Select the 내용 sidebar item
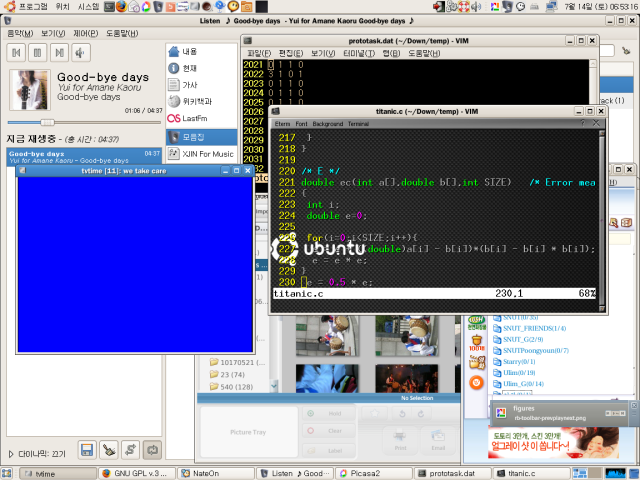Image resolution: width=640 pixels, height=480 pixels. (x=202, y=51)
